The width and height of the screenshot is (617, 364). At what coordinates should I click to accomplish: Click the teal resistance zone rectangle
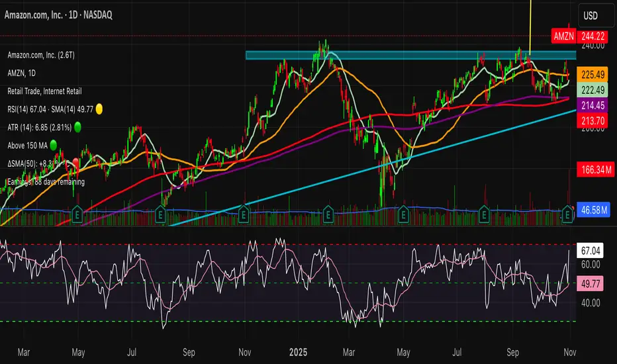411,55
